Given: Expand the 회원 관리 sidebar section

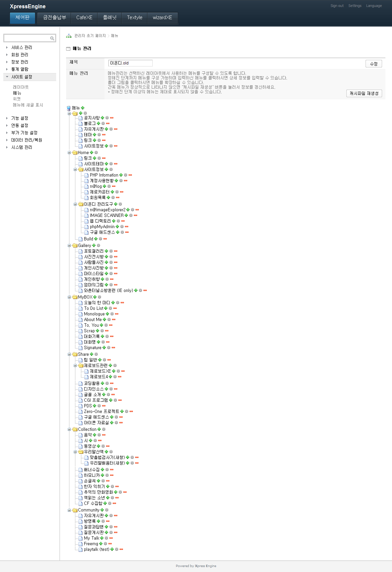Looking at the screenshot, I should pyautogui.click(x=20, y=55).
